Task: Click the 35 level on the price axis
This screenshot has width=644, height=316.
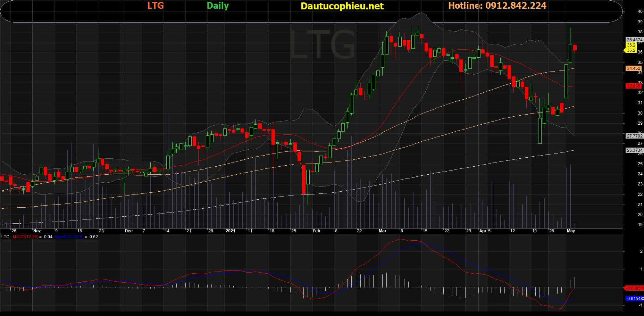Action: click(640, 63)
